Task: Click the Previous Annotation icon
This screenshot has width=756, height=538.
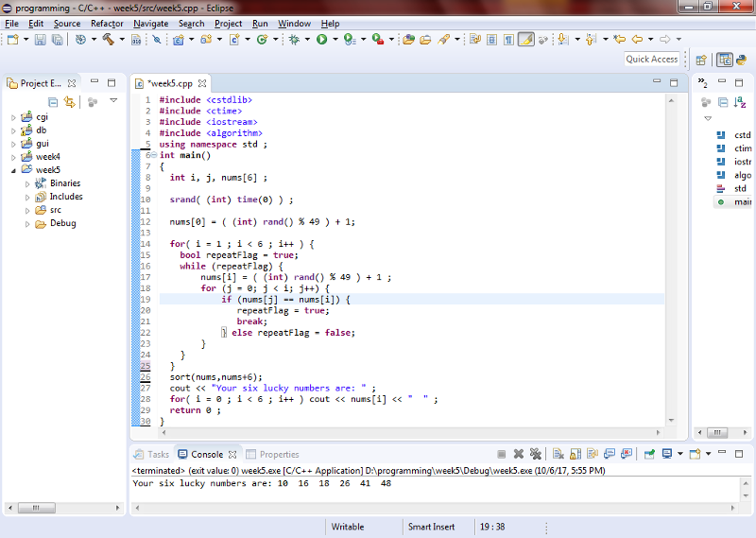Action: (x=591, y=39)
